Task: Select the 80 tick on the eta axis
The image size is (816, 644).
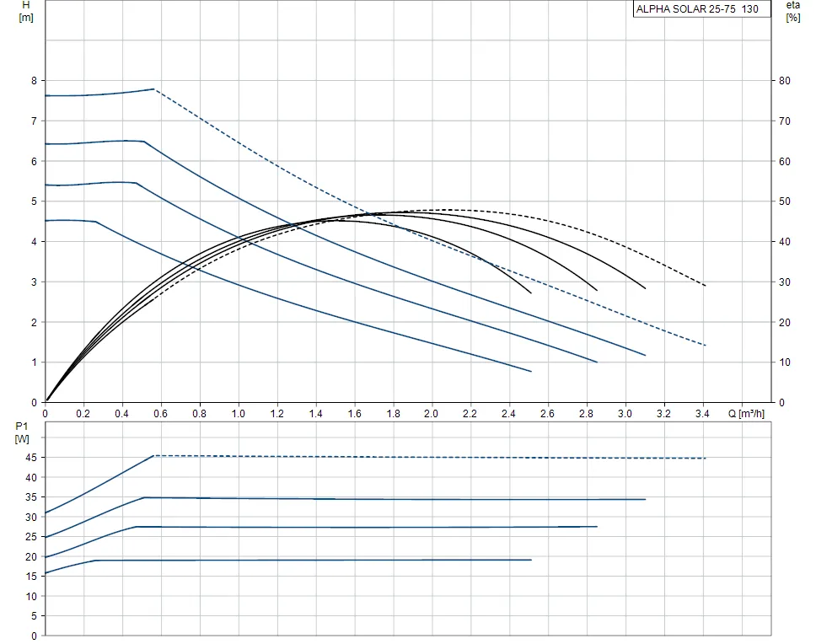Action: [x=784, y=81]
